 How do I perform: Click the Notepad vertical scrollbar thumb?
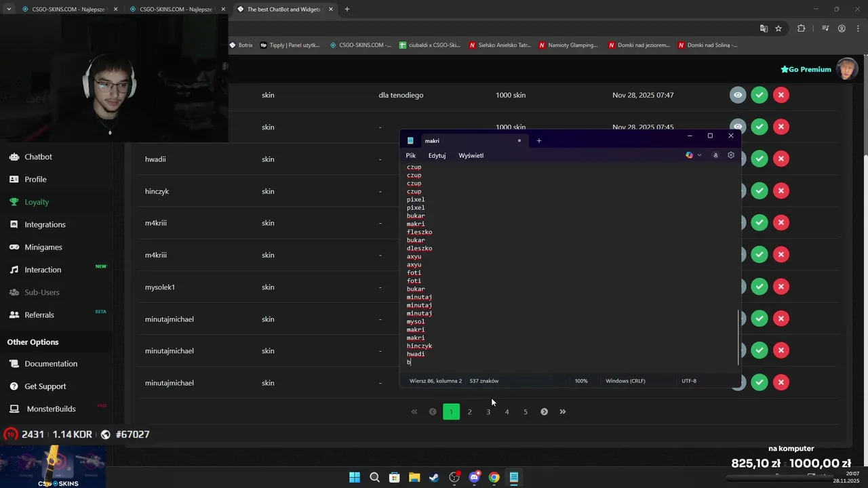738,337
